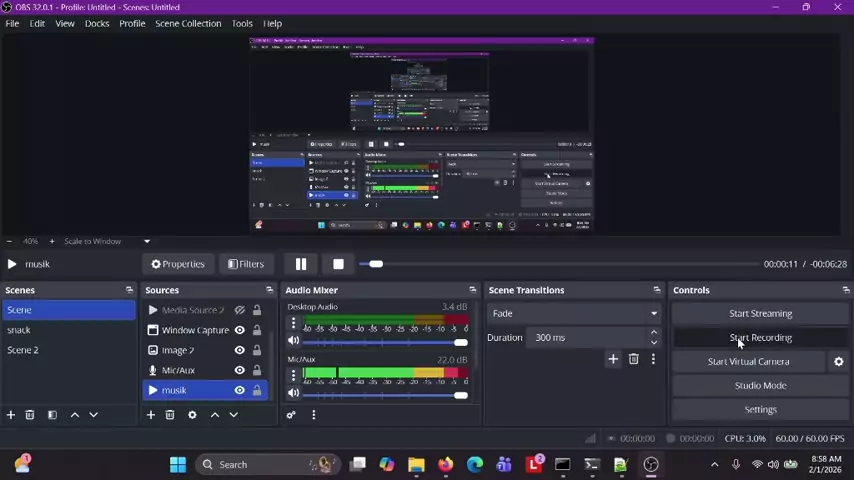Add a new scene with plus icon

(11, 415)
